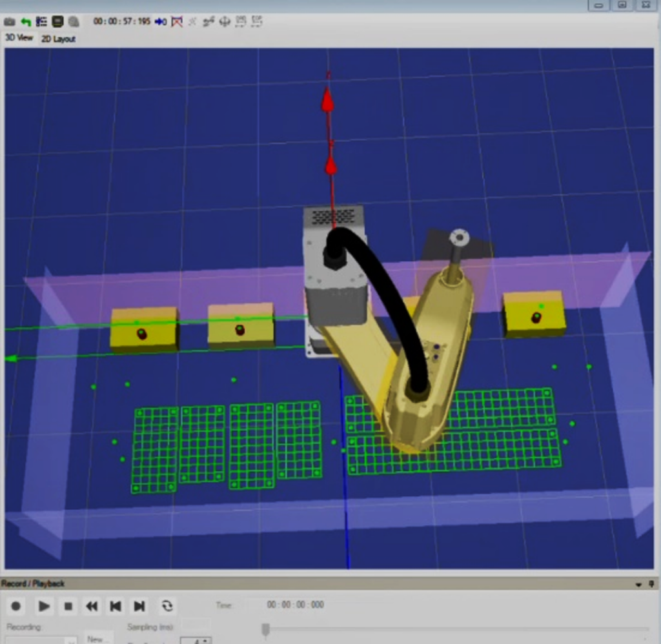Skip to the last frame with the skip-forward button
Image resolution: width=661 pixels, height=644 pixels.
139,606
